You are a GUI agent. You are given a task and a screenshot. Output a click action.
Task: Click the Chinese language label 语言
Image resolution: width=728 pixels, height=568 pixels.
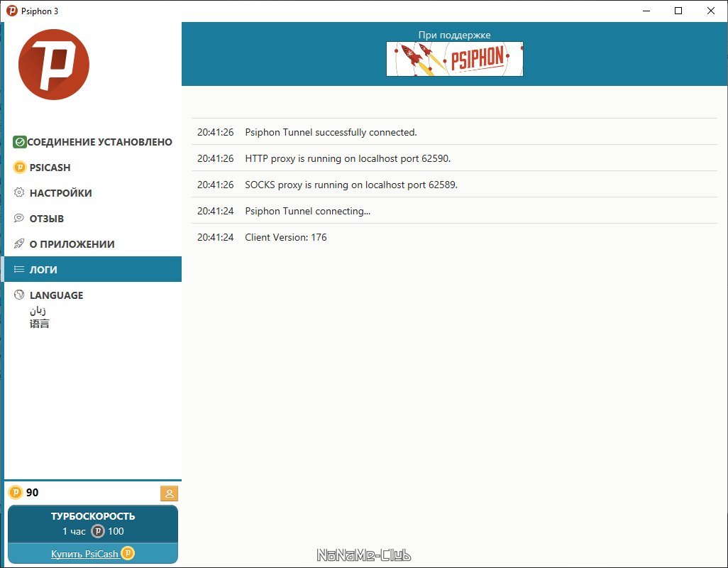40,323
